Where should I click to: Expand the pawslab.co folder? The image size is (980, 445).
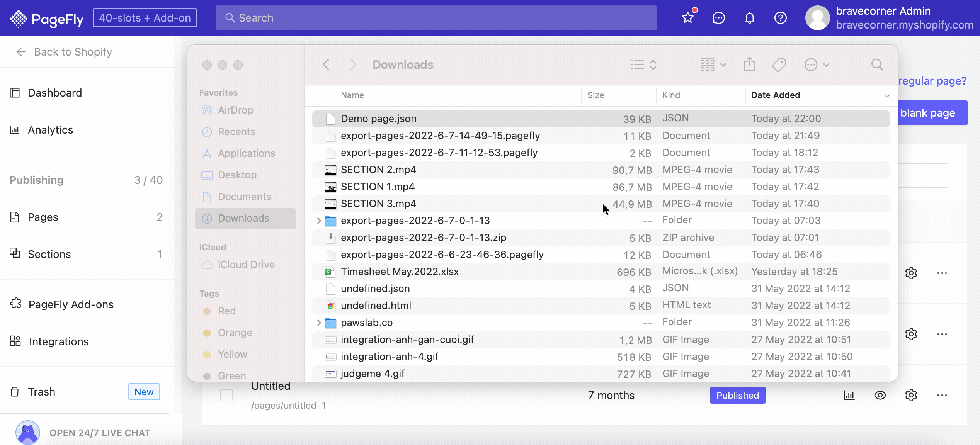[319, 323]
